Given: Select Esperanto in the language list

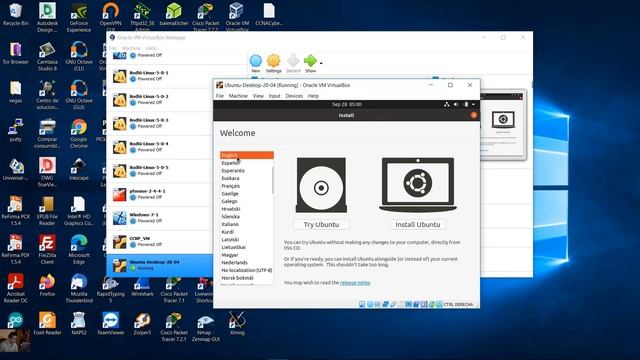Looking at the screenshot, I should pos(247,171).
